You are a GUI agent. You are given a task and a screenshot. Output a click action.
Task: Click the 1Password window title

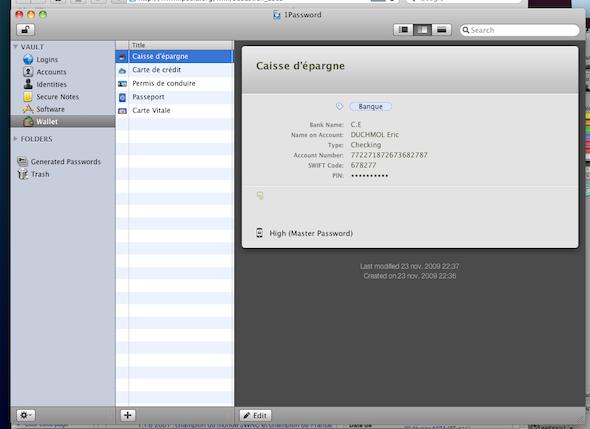point(303,15)
